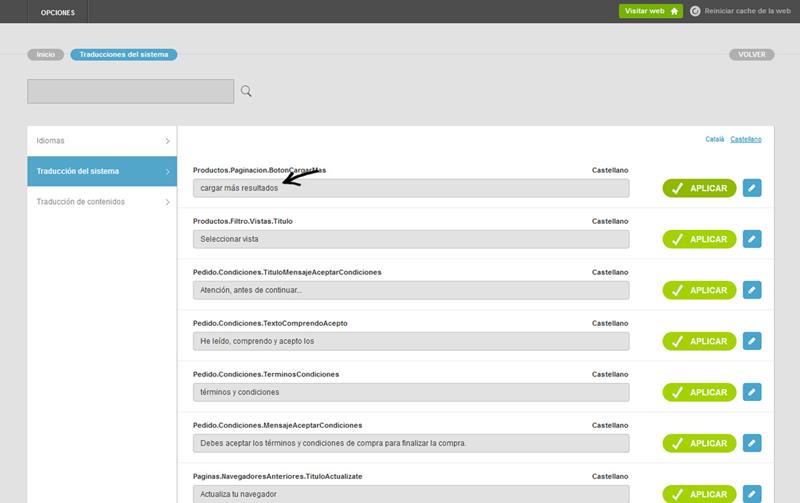Click pencil edit icon for Productos.Filtro.Vistas.Titulo row
The image size is (800, 503).
(752, 239)
